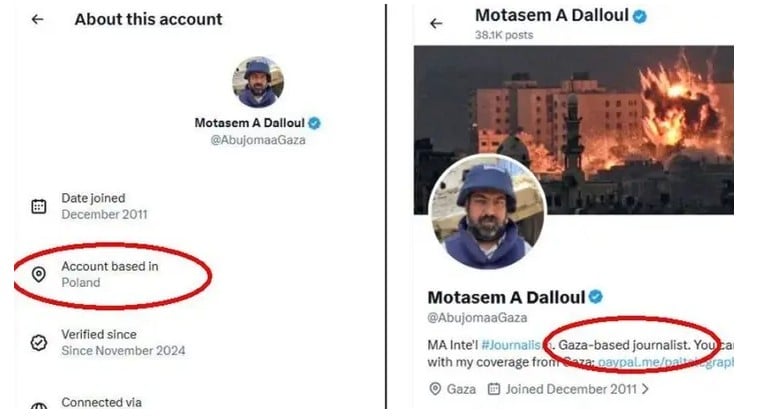Click the globe icon beside Connected via

[39, 406]
